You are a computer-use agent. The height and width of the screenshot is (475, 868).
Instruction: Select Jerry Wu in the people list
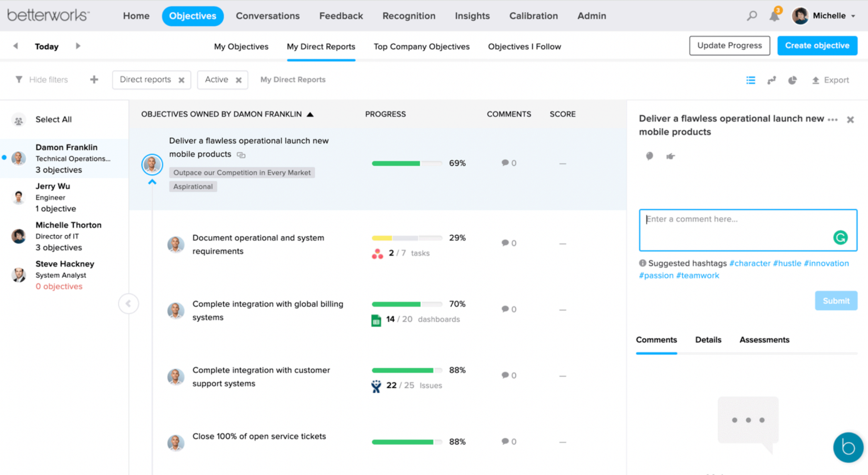(64, 197)
